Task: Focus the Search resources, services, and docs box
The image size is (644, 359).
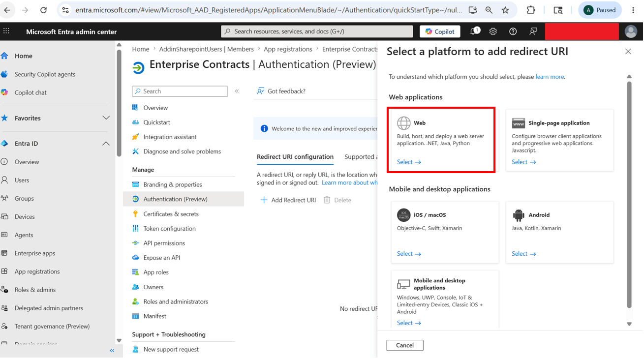Action: 317,31
